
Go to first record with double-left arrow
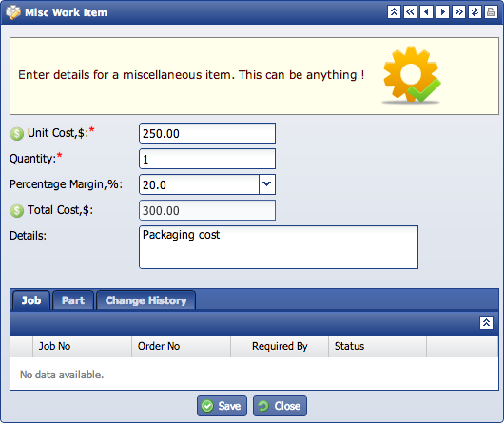coord(410,12)
